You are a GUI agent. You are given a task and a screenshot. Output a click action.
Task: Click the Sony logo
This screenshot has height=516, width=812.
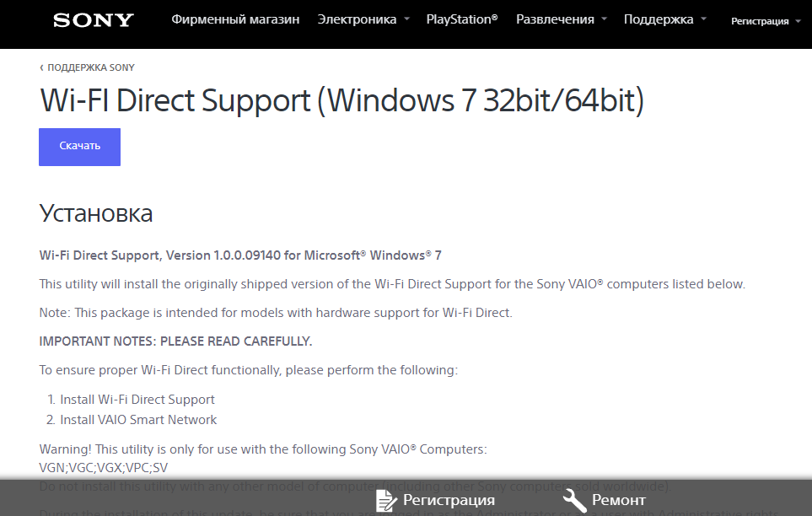point(93,20)
